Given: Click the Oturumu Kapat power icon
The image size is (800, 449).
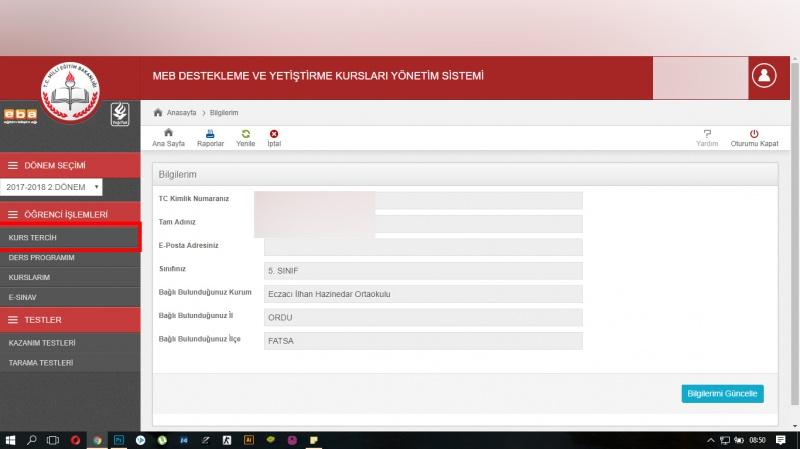Looking at the screenshot, I should [754, 133].
